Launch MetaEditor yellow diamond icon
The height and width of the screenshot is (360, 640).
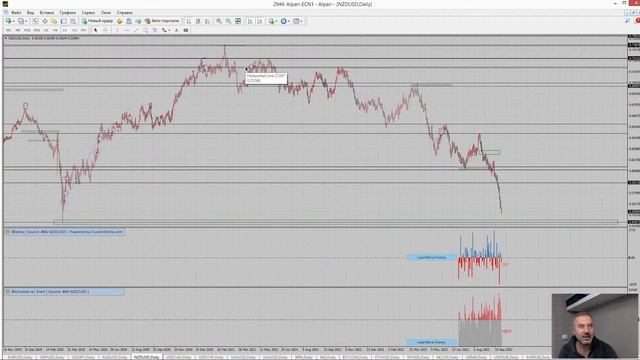120,21
